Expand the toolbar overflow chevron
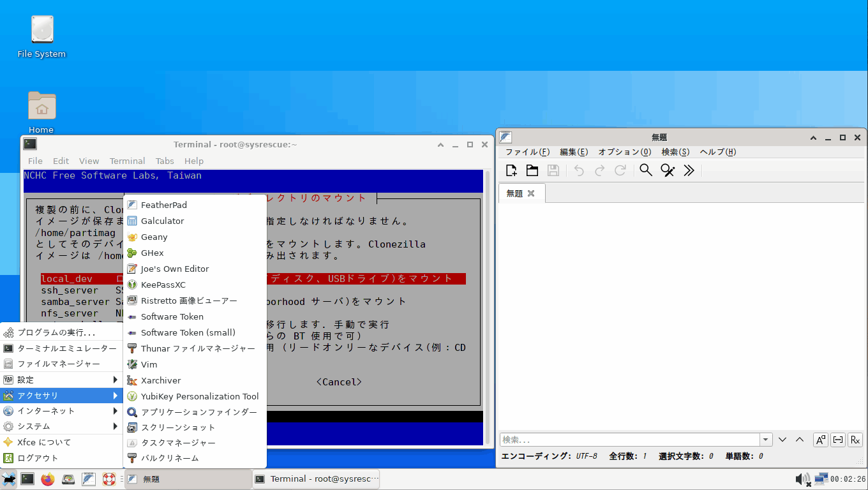Image resolution: width=868 pixels, height=490 pixels. coord(689,170)
